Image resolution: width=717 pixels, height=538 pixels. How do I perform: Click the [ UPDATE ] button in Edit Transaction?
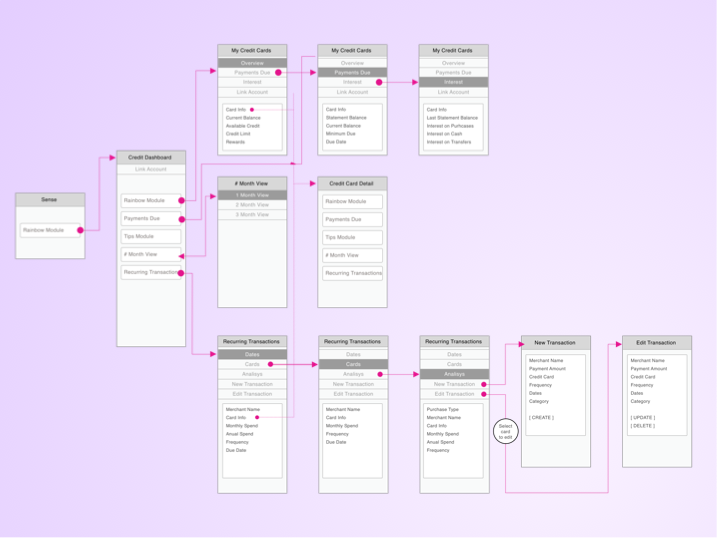coord(643,418)
